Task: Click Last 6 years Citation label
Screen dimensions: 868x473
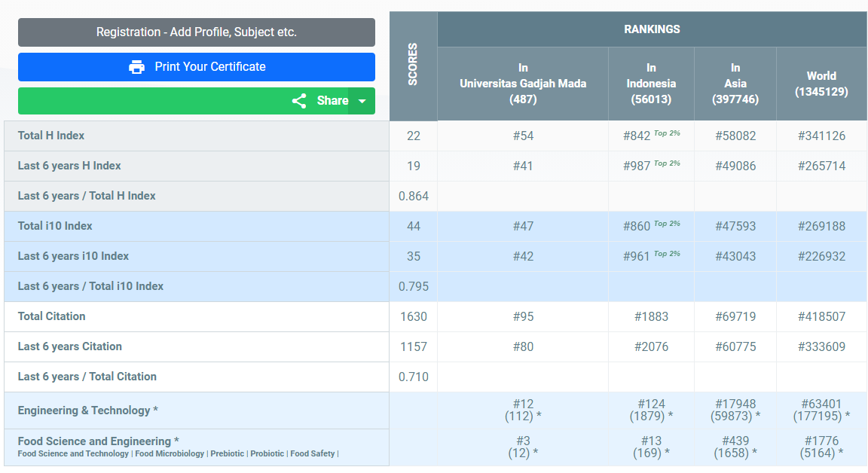Action: tap(70, 346)
